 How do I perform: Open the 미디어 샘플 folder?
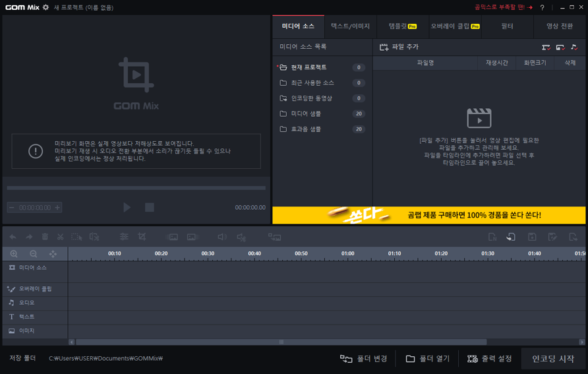coord(322,113)
